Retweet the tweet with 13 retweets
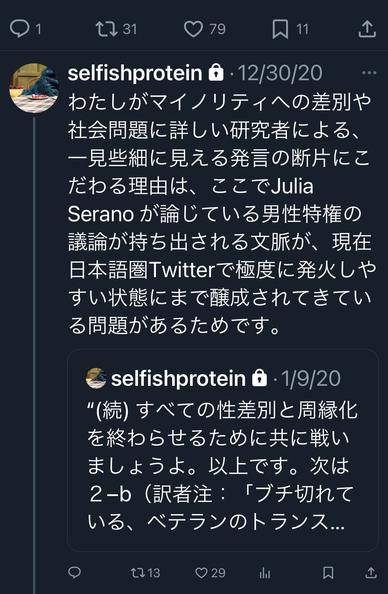This screenshot has width=388, height=594. pyautogui.click(x=145, y=573)
